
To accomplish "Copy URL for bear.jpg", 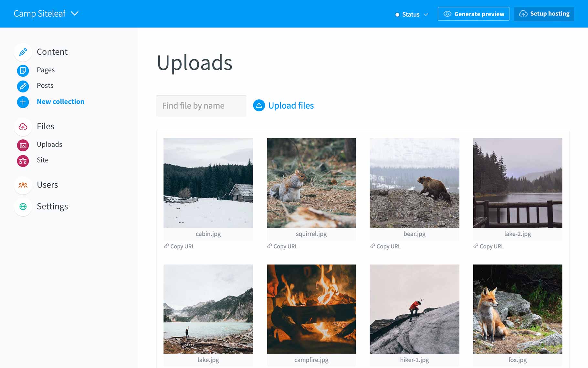I will coord(385,246).
